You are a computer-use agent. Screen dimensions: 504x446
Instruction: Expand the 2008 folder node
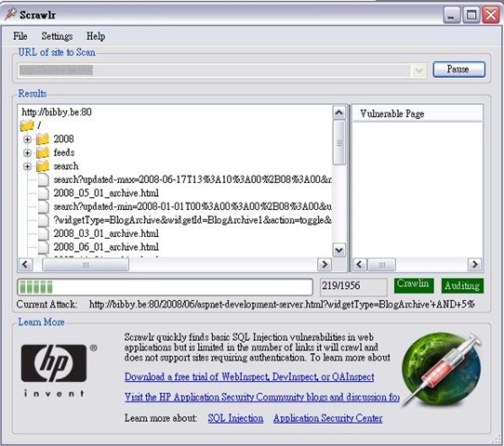pyautogui.click(x=27, y=139)
